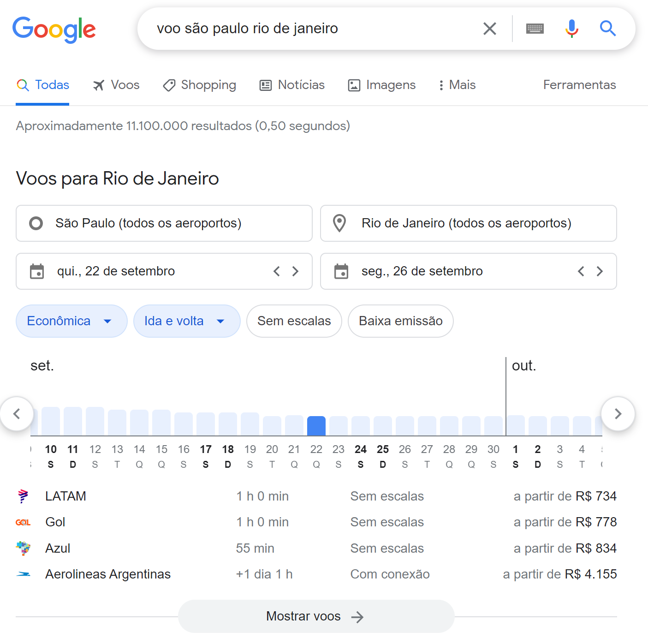Start voice search with the microphone icon

click(x=571, y=29)
